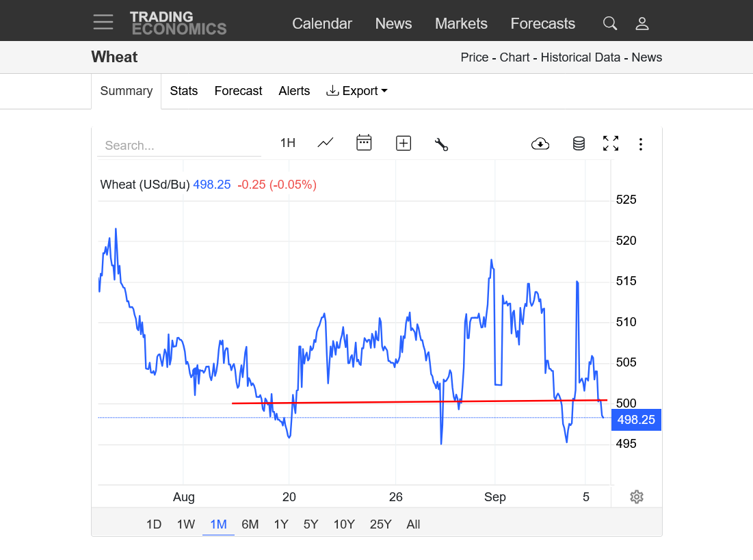The height and width of the screenshot is (560, 753).
Task: Select the 1Y time range
Action: pos(281,524)
